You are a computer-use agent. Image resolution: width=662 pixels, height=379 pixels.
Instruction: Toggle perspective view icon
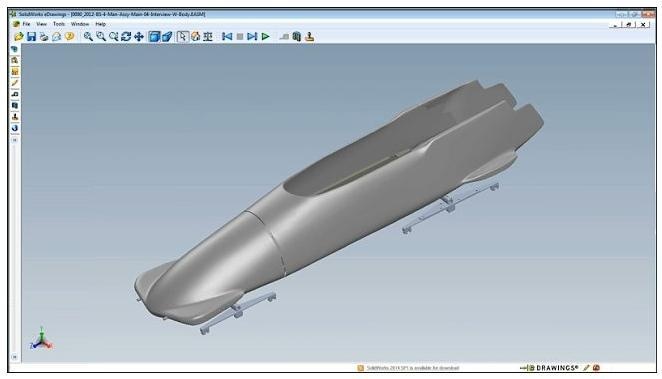[167, 37]
